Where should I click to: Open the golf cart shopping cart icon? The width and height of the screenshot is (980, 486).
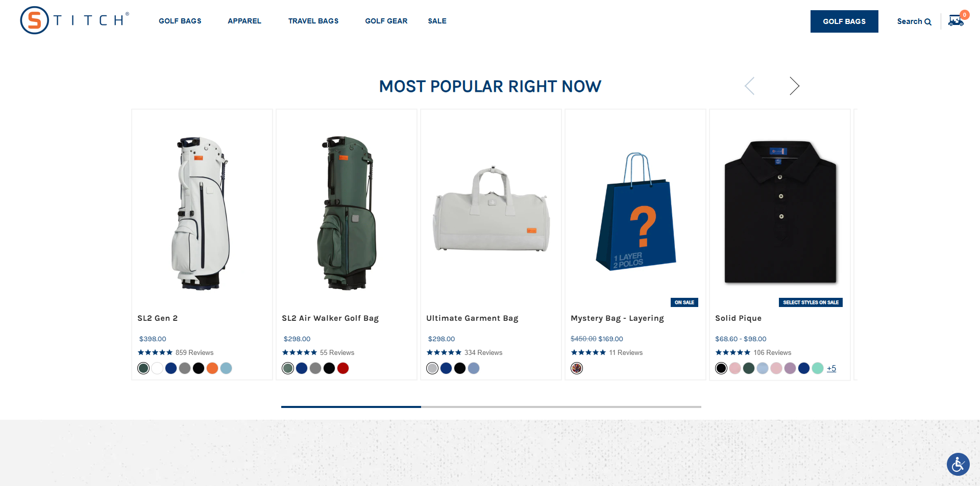(956, 20)
